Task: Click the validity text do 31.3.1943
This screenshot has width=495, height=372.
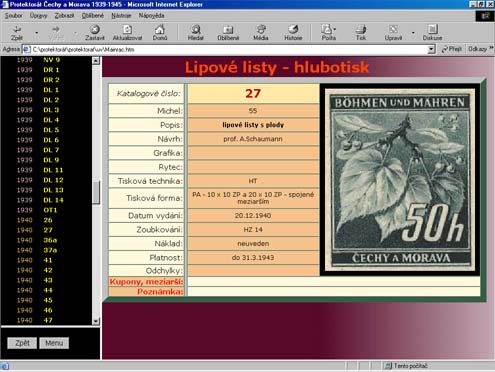Action: click(x=253, y=258)
